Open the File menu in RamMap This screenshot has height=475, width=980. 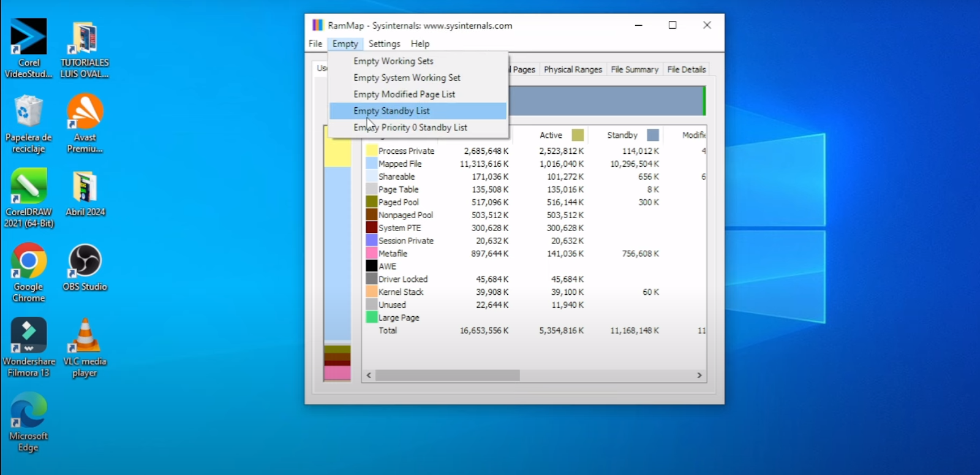(x=315, y=44)
